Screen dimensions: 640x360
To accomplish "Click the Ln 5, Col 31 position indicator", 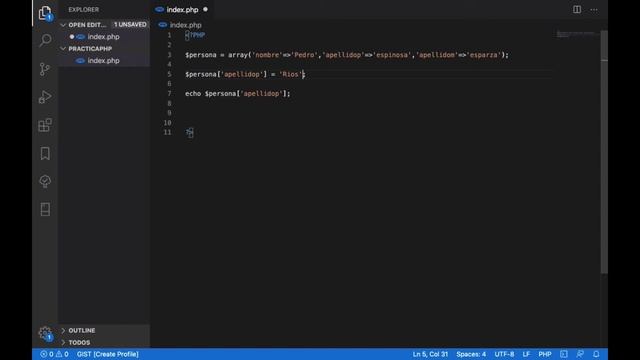I will click(430, 354).
